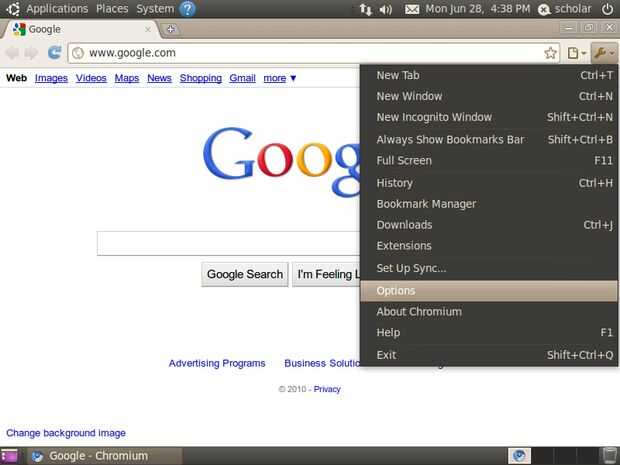
Task: Go to the Shopping link
Action: coord(201,78)
